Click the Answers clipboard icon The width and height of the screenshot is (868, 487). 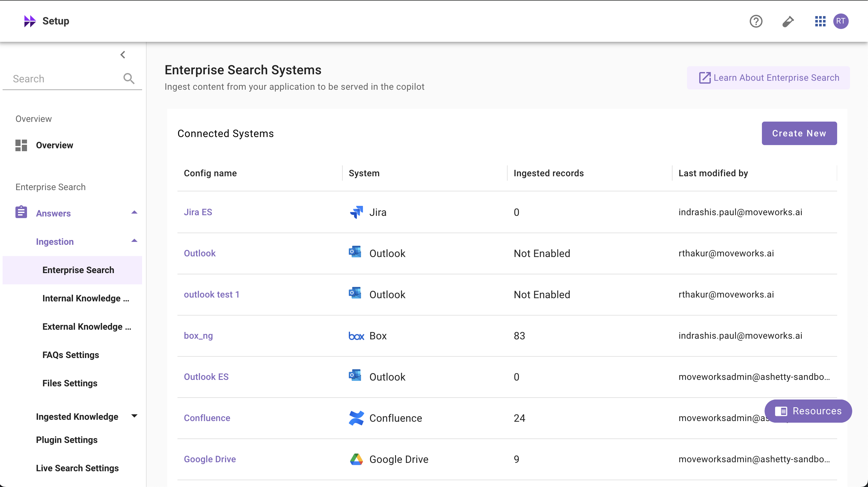pos(21,213)
